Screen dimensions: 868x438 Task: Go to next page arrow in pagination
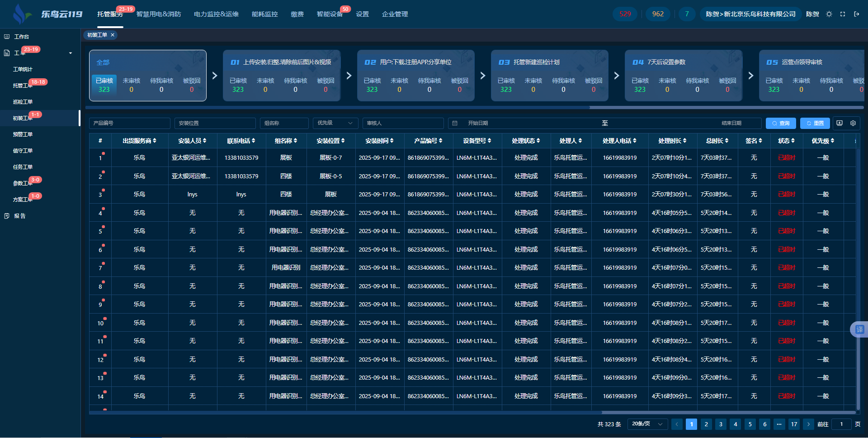tap(808, 424)
